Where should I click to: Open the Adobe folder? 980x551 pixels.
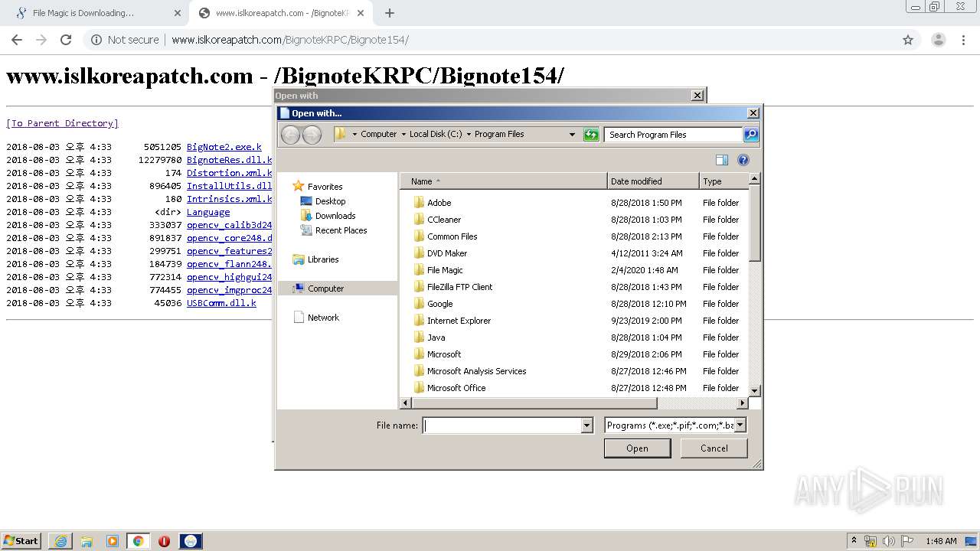pyautogui.click(x=439, y=203)
